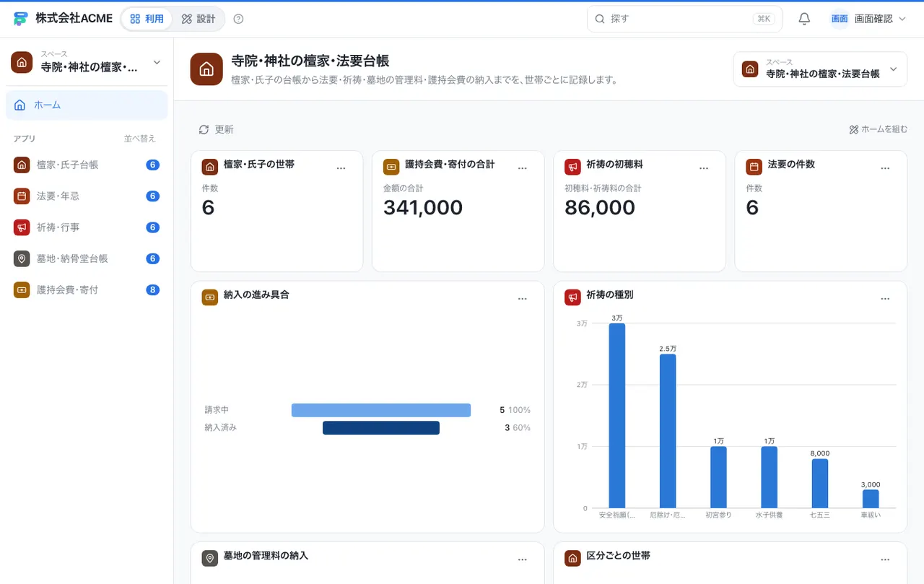The width and height of the screenshot is (924, 584).
Task: Open the 画面確認 user menu
Action: click(868, 19)
